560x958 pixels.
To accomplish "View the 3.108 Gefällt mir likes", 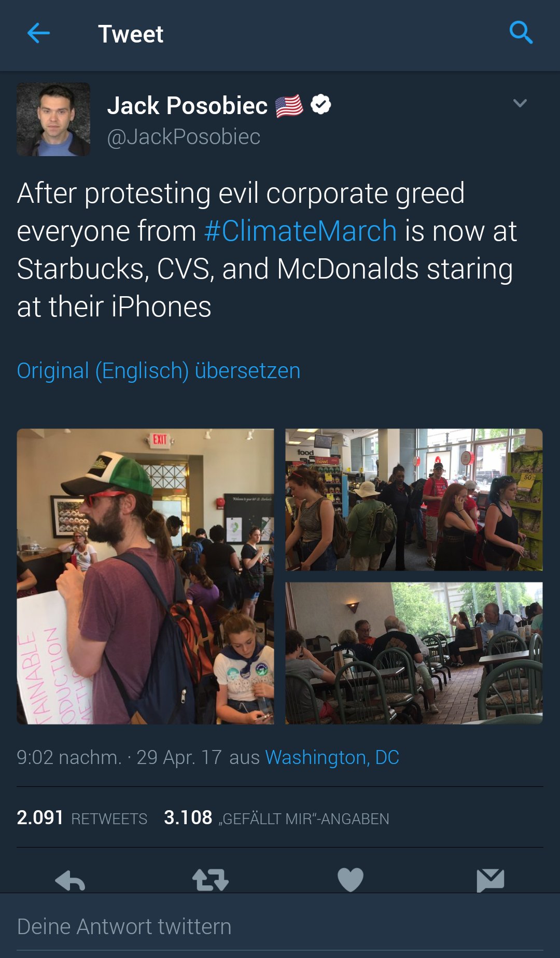I will tap(276, 818).
